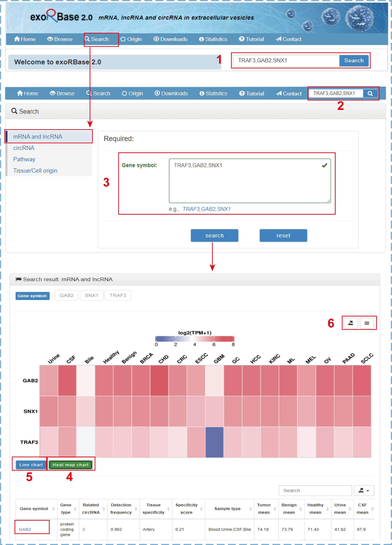Open Contact in the top navigation bar
Viewport: 392px width, 545px height.
[288, 39]
